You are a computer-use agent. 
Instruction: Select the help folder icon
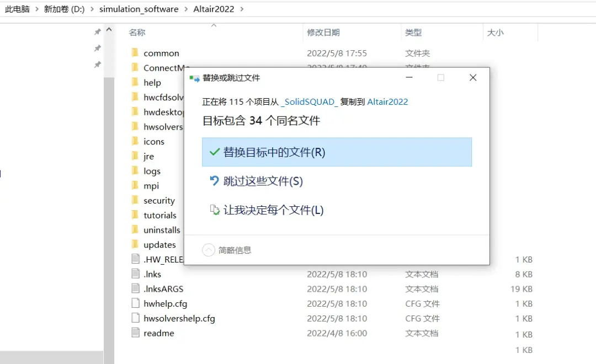(135, 82)
